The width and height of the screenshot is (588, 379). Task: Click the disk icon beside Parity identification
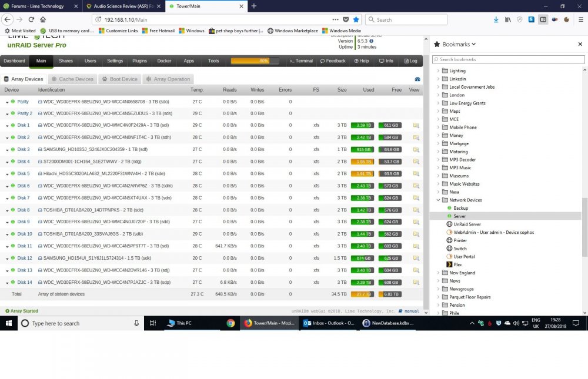pyautogui.click(x=40, y=102)
